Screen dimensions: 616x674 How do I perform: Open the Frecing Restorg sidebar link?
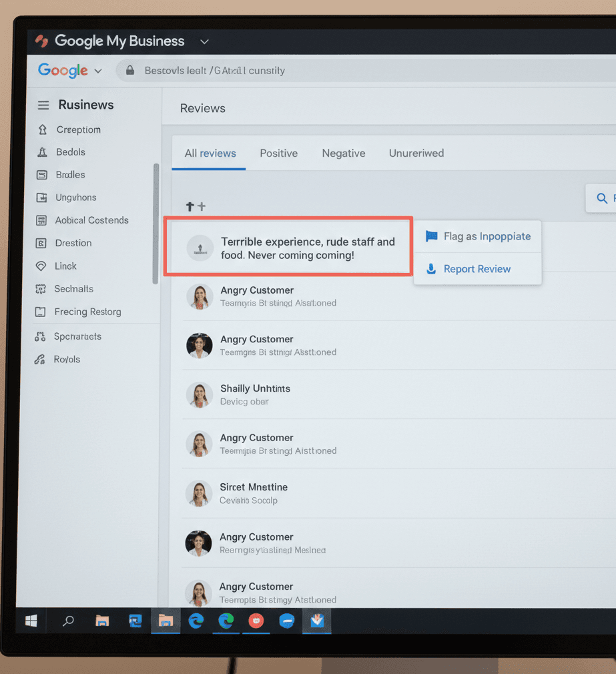pyautogui.click(x=87, y=312)
